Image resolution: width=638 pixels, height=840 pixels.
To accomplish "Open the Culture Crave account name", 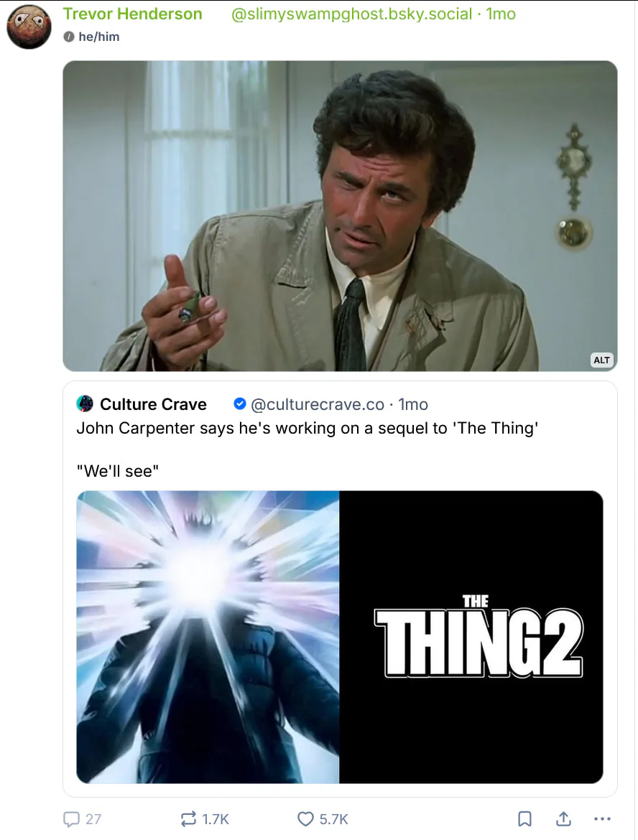I will pos(153,404).
